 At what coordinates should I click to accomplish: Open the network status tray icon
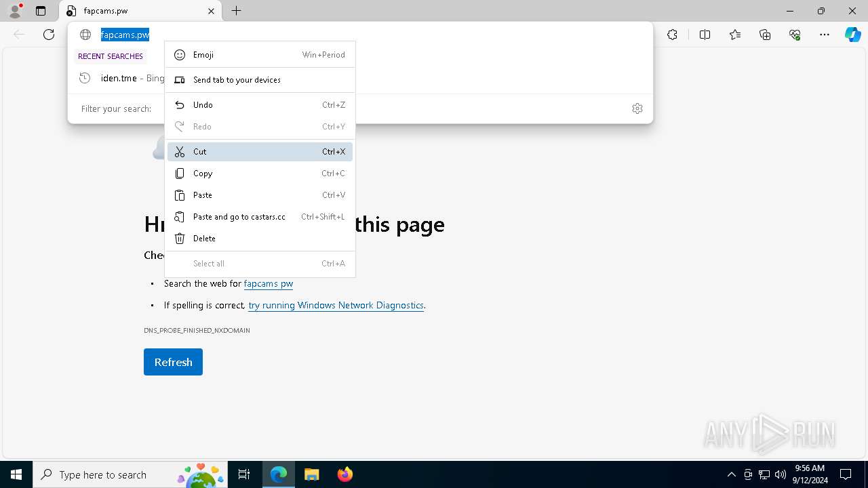point(764,474)
